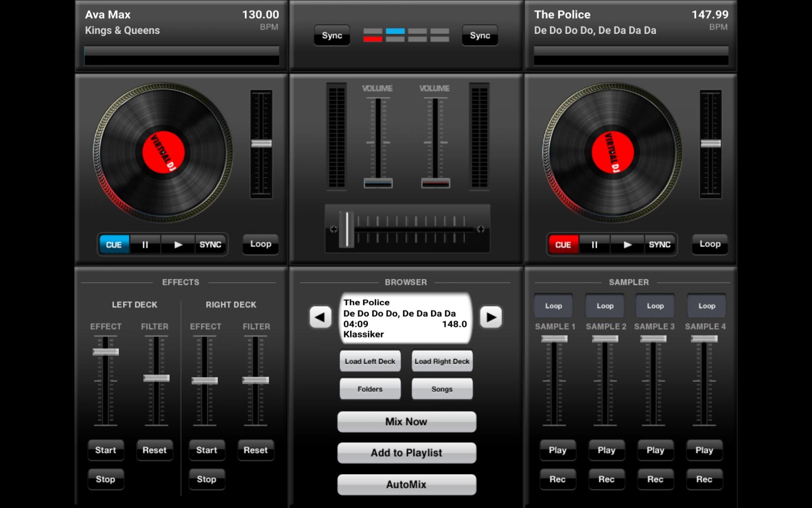This screenshot has width=812, height=508.
Task: Click the left deck waveform bar
Action: (182, 56)
